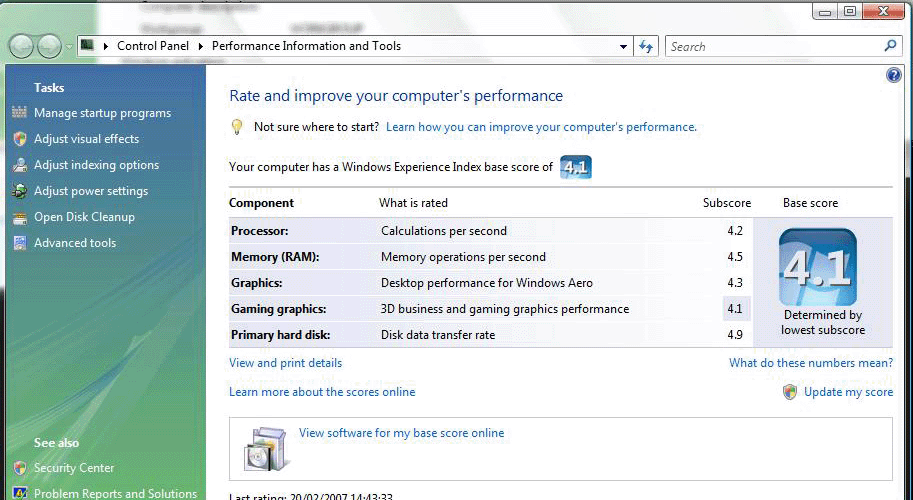Click the software box icon

pos(266,448)
